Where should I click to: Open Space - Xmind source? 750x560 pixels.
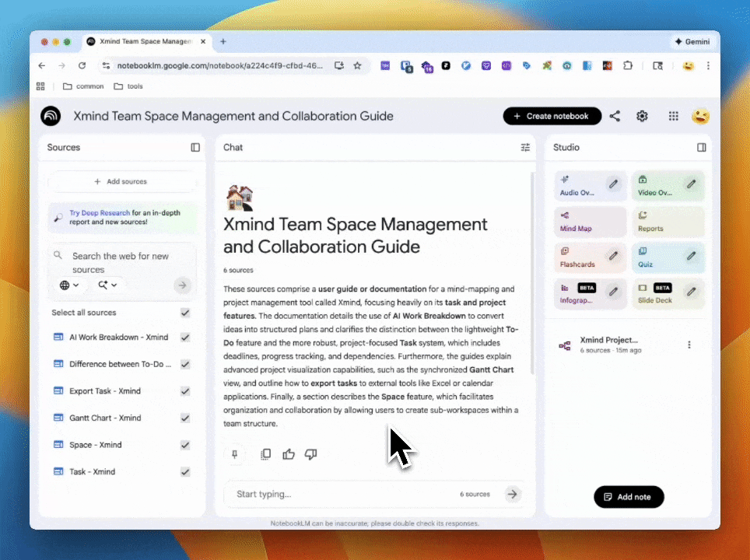95,445
